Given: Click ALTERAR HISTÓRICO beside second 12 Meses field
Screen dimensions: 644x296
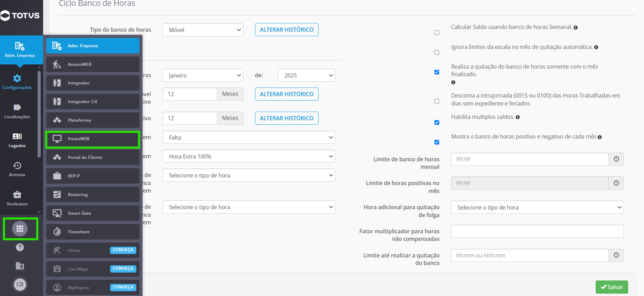Looking at the screenshot, I should point(286,118).
